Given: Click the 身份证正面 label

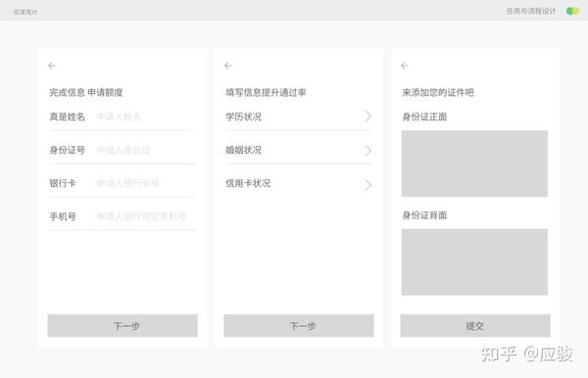Looking at the screenshot, I should click(424, 117).
